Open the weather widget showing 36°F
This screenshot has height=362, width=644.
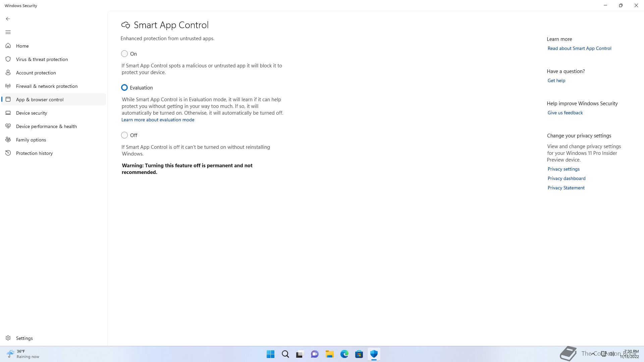23,354
